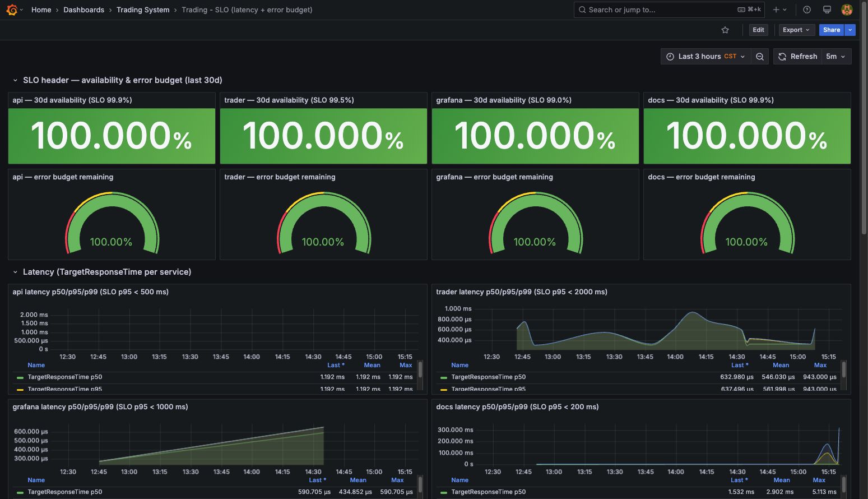The height and width of the screenshot is (499, 868).
Task: Sort docs latency legend by Max column
Action: [x=819, y=480]
